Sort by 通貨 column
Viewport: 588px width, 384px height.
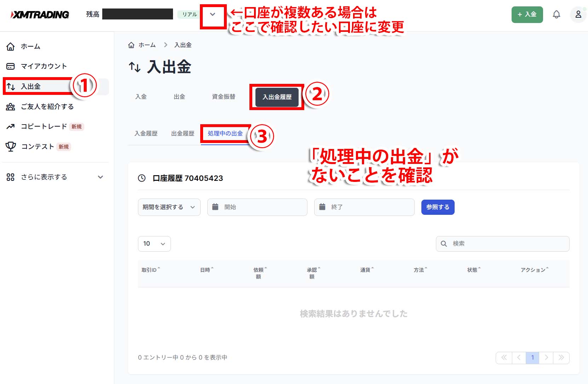tap(367, 270)
